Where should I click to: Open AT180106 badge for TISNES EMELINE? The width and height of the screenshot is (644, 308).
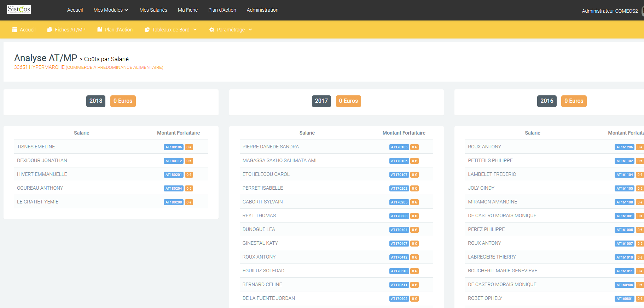174,147
